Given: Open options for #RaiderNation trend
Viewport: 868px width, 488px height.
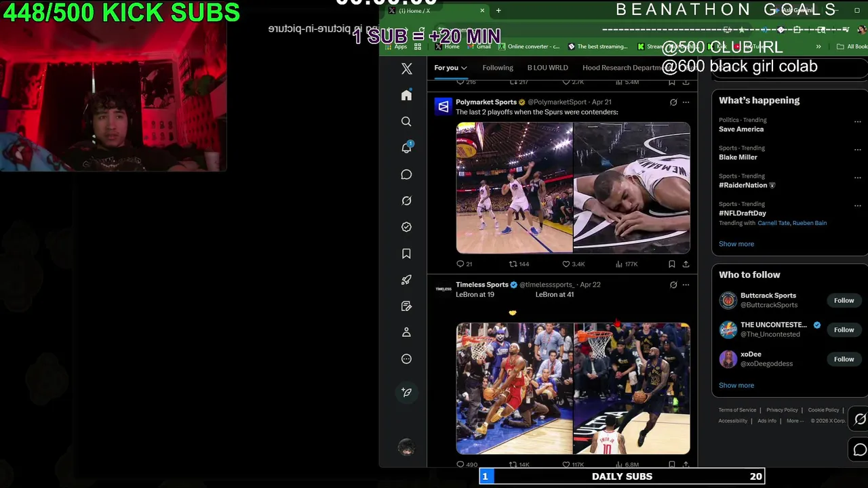Looking at the screenshot, I should coord(857,178).
